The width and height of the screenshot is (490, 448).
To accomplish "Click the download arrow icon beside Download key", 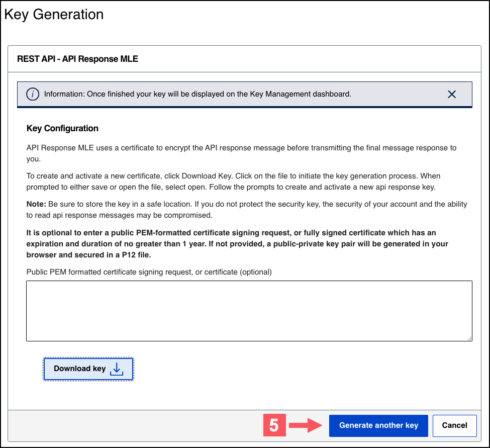I will (117, 369).
